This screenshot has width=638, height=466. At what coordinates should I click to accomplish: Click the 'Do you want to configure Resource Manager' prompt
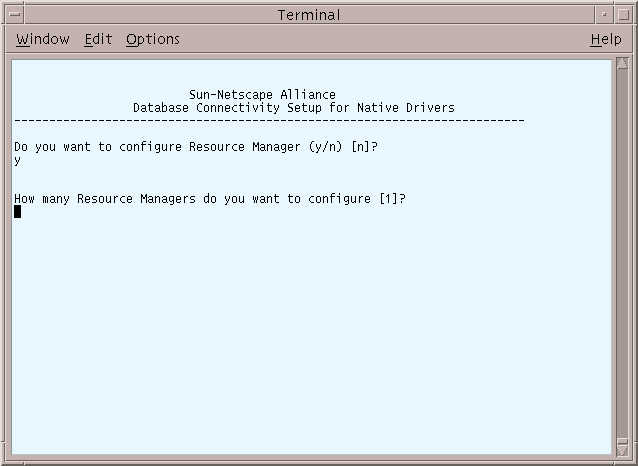tap(196, 147)
